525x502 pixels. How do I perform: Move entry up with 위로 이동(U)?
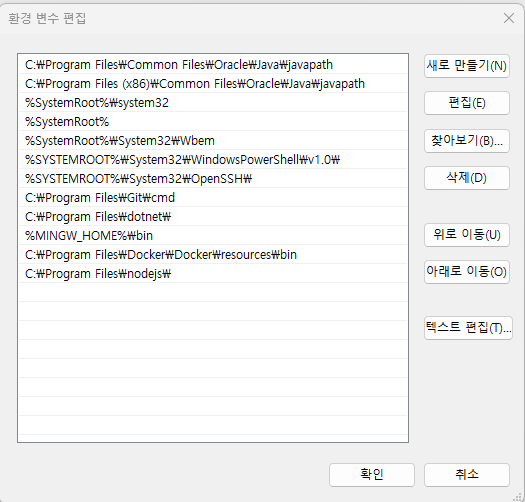[467, 235]
